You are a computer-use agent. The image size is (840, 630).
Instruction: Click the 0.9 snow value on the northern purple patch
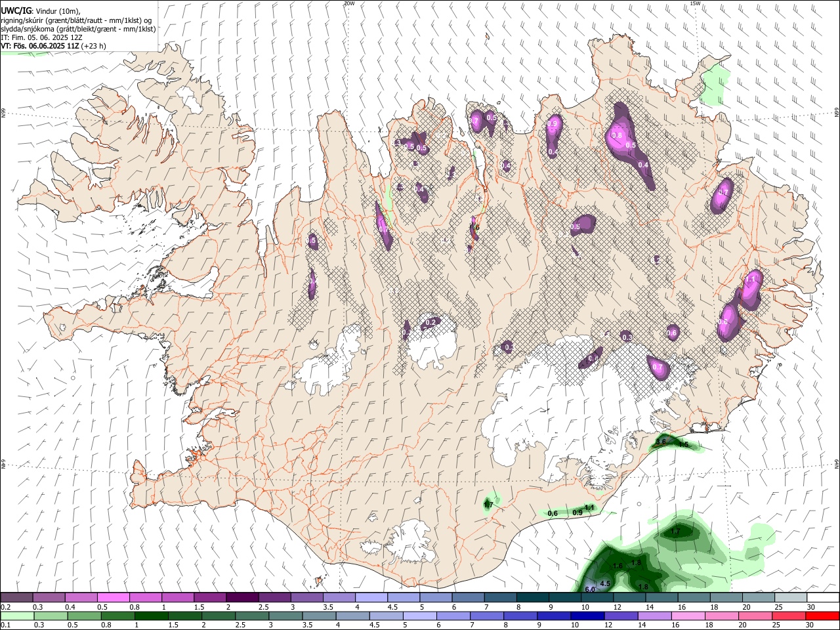tap(552, 124)
